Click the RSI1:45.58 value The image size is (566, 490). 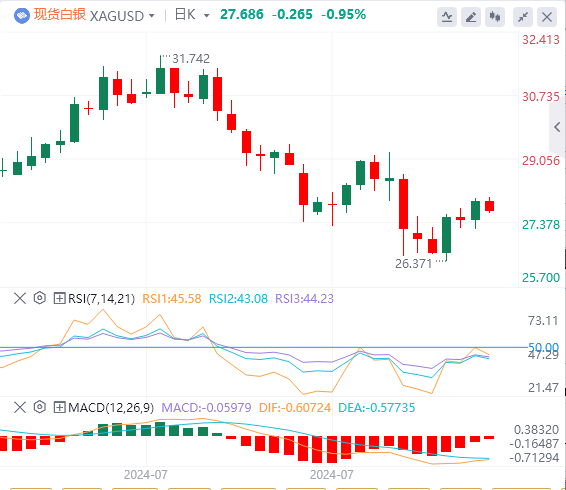coord(172,299)
